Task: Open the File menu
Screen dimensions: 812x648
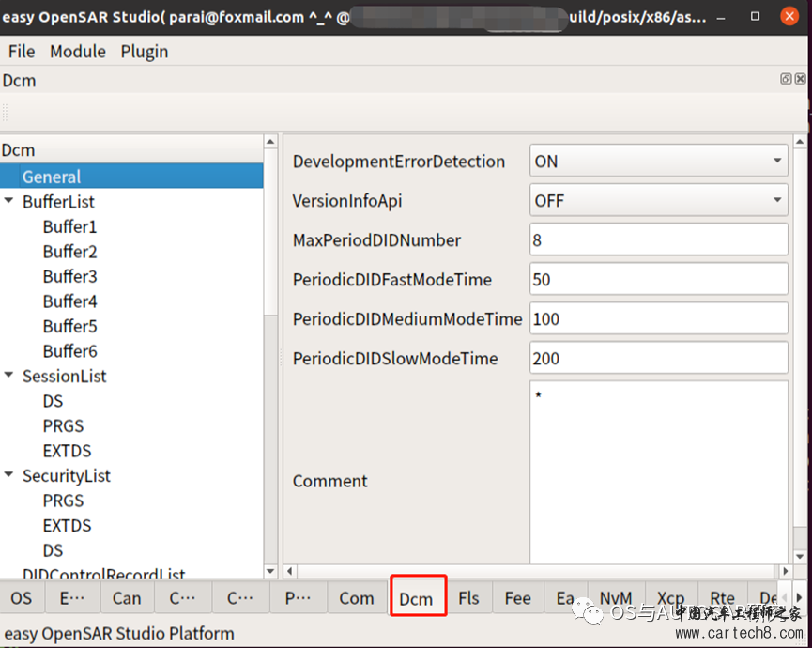Action: 22,52
